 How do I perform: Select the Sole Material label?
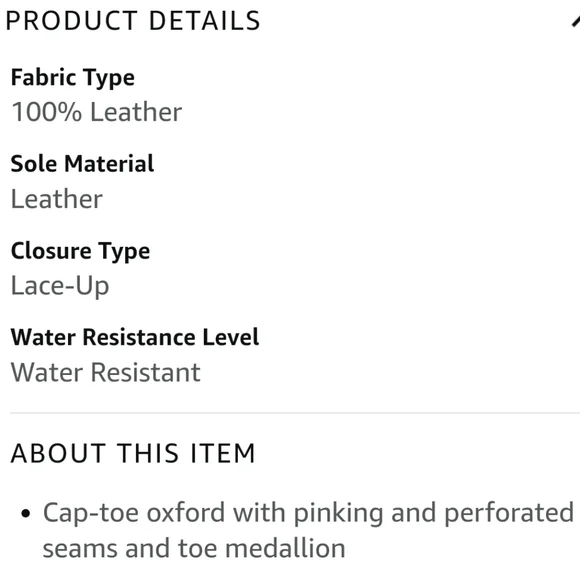pos(82,163)
